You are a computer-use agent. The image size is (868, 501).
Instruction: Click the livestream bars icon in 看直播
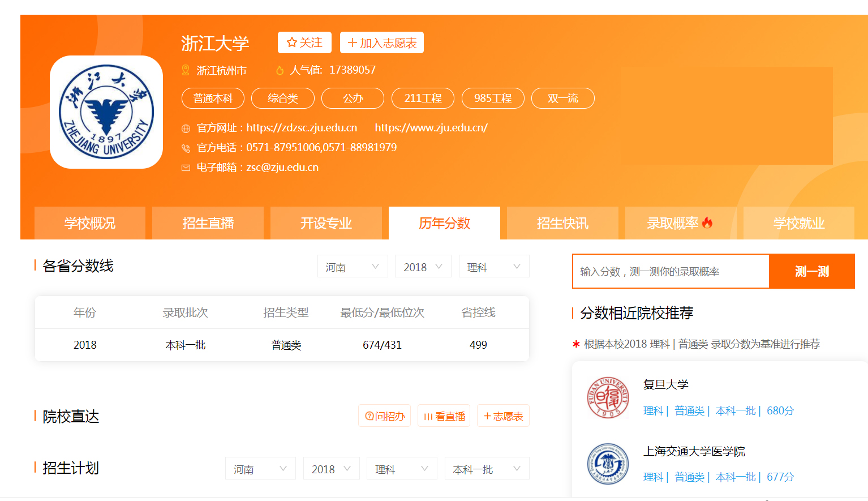(x=429, y=416)
